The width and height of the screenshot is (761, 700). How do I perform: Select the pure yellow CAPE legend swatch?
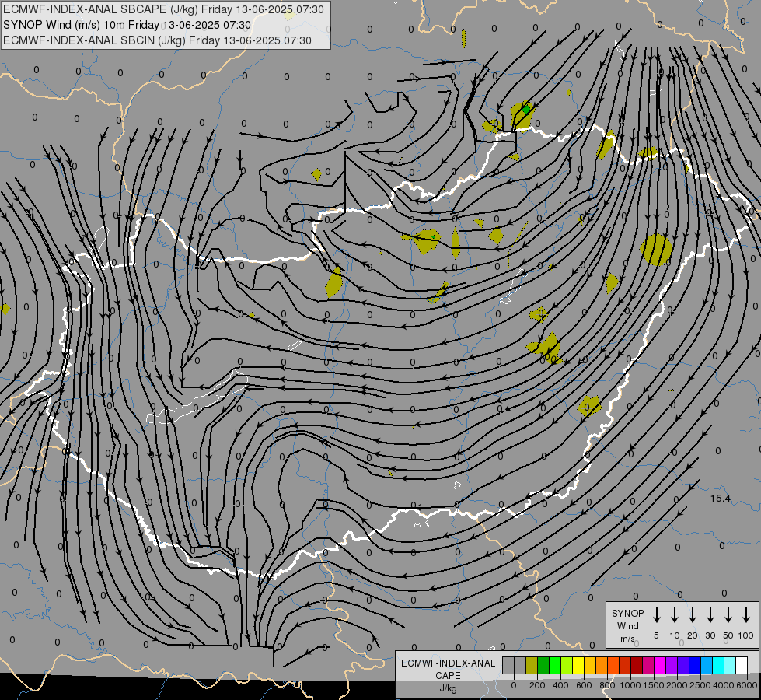pos(578,666)
